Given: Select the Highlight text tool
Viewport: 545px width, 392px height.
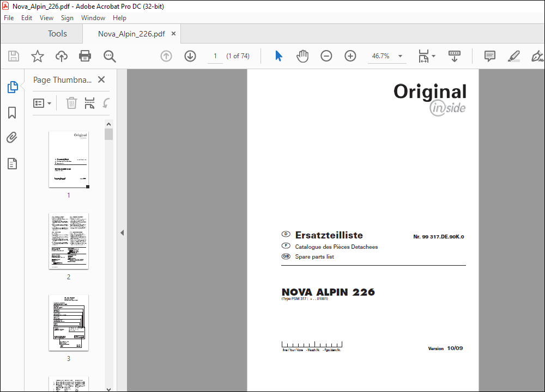Looking at the screenshot, I should 514,56.
